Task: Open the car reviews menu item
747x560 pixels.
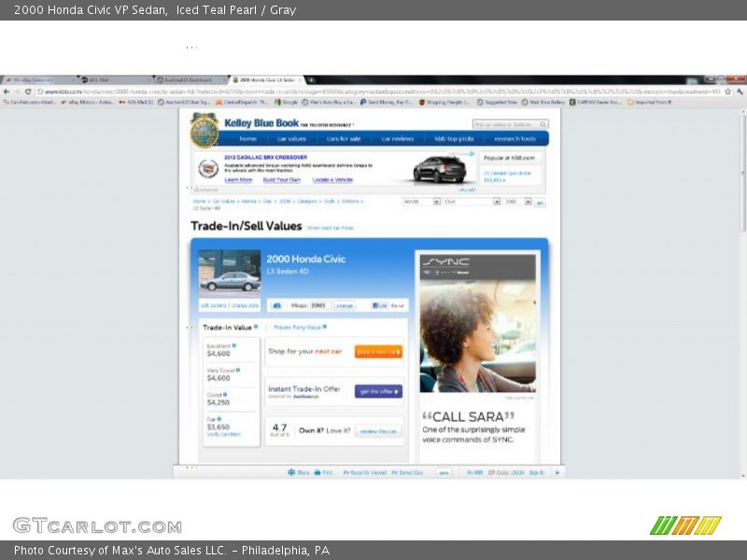Action: 398,138
